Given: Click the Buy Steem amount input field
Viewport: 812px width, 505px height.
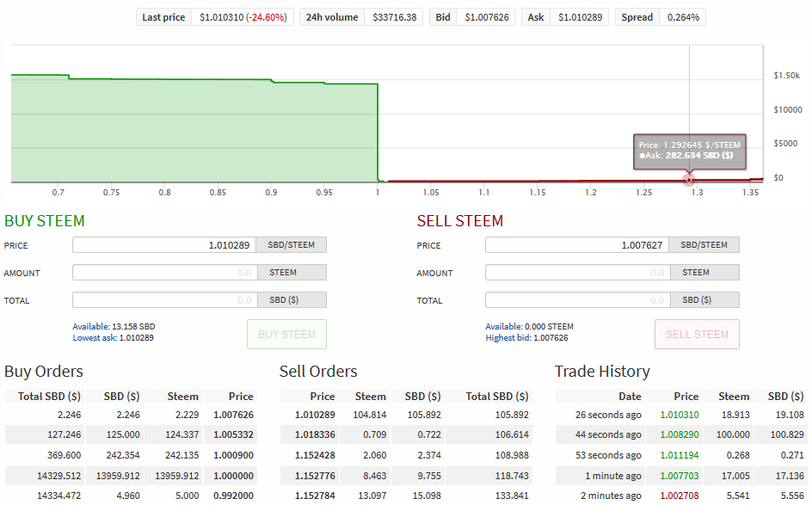Looking at the screenshot, I should pos(164,273).
